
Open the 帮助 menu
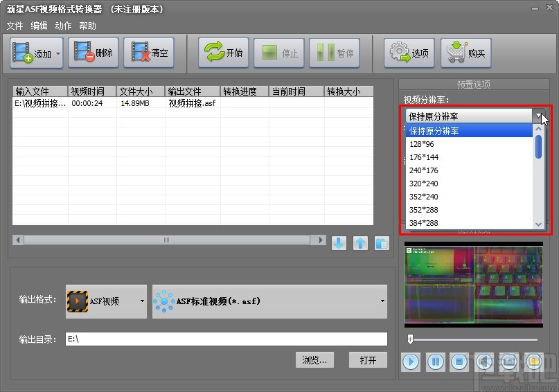(88, 26)
